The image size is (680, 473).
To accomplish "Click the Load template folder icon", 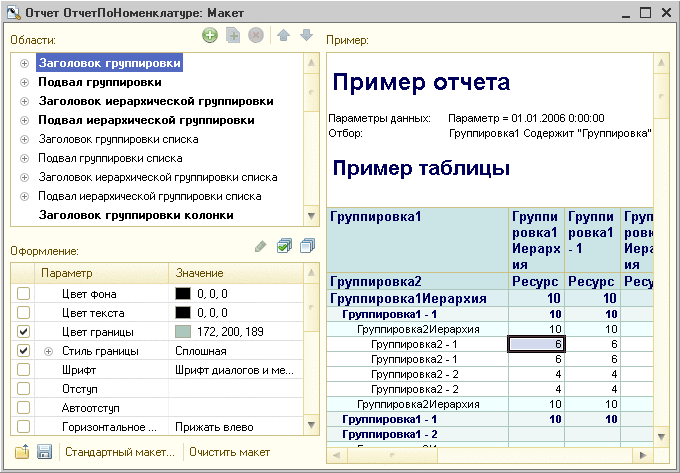I will point(22,452).
